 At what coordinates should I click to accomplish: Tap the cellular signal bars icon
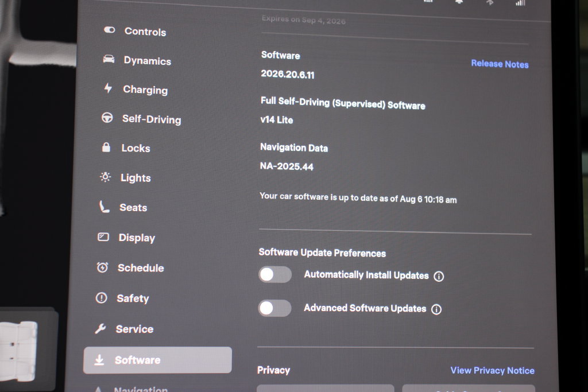click(x=520, y=3)
